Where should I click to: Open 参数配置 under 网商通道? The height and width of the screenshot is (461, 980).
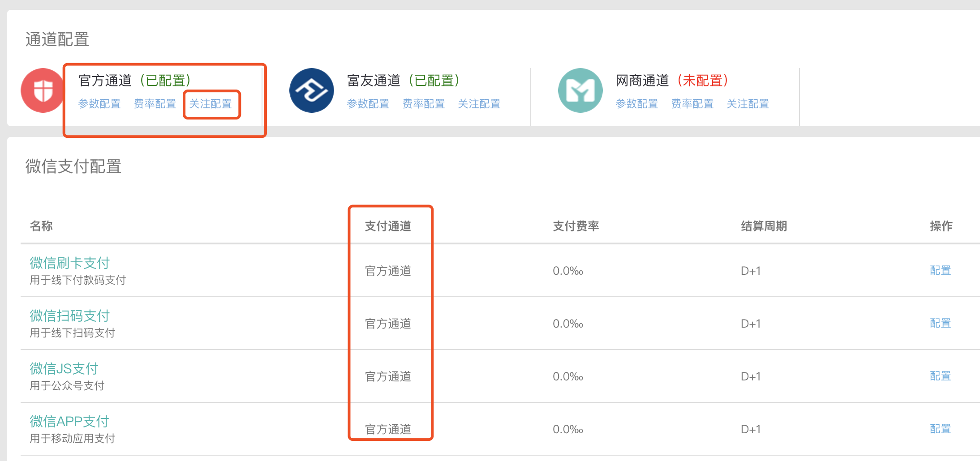click(x=637, y=104)
